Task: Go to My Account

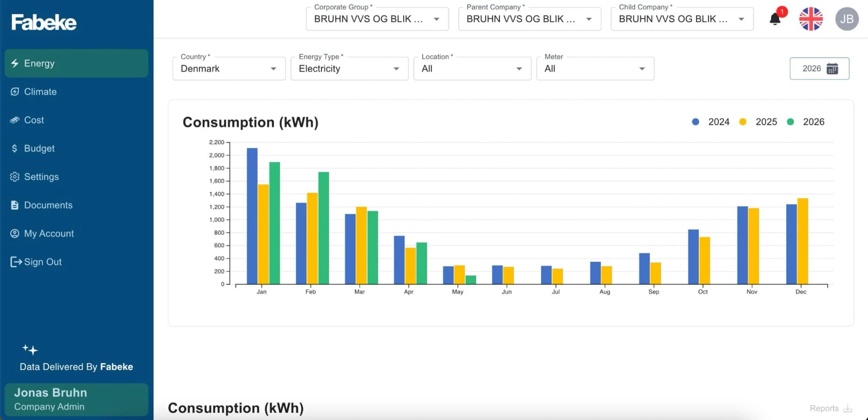Action: pos(76,234)
